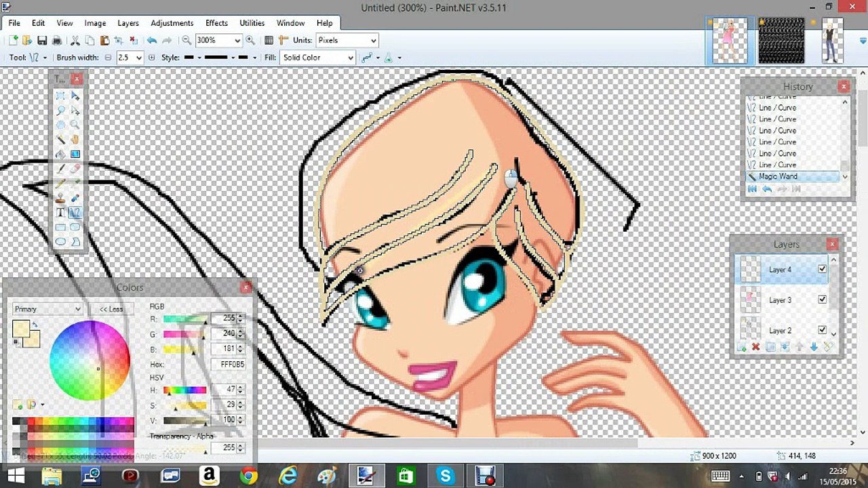Select the Eraser tool
868x488 pixels.
point(75,169)
